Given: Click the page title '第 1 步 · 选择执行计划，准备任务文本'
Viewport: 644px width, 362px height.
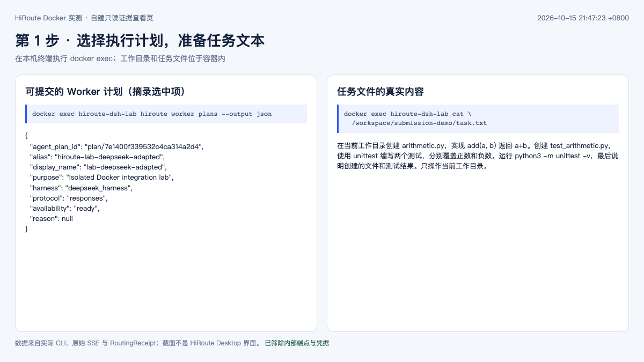Looking at the screenshot, I should tap(140, 41).
